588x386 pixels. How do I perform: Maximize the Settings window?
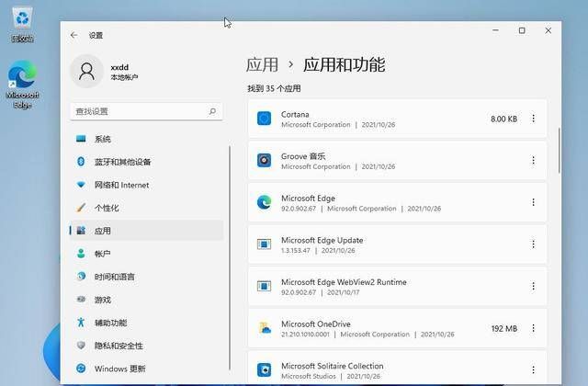(522, 30)
